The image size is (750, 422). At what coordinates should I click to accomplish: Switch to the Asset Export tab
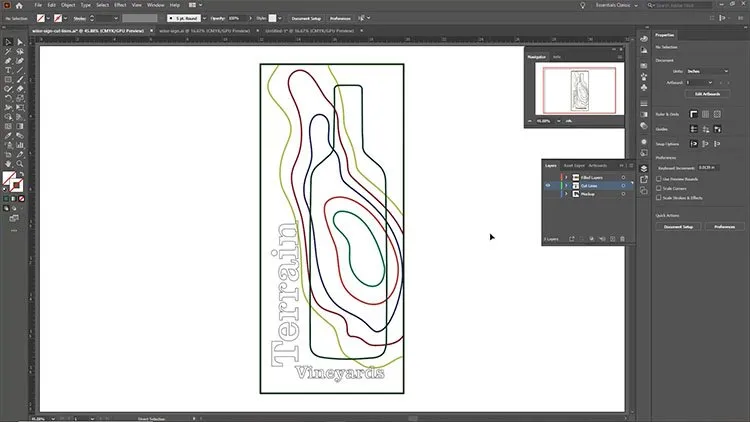point(574,166)
